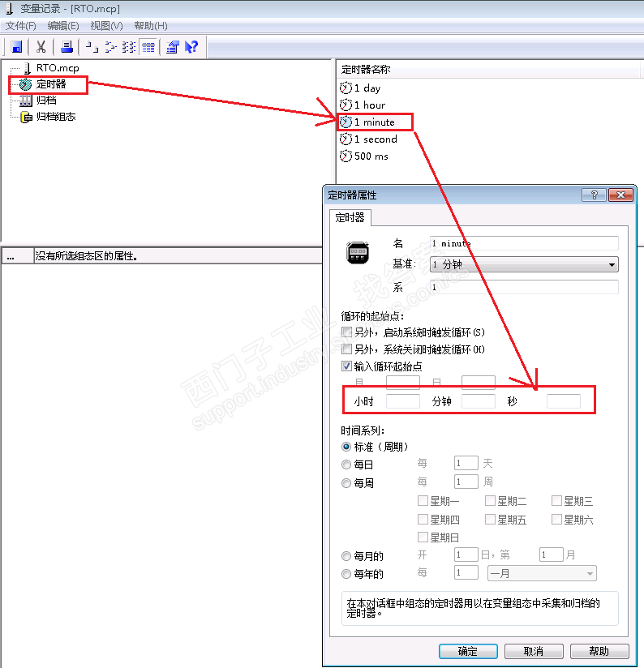This screenshot has height=668, width=644.
Task: Click the 名 field containing 1 minute
Action: pyautogui.click(x=524, y=244)
